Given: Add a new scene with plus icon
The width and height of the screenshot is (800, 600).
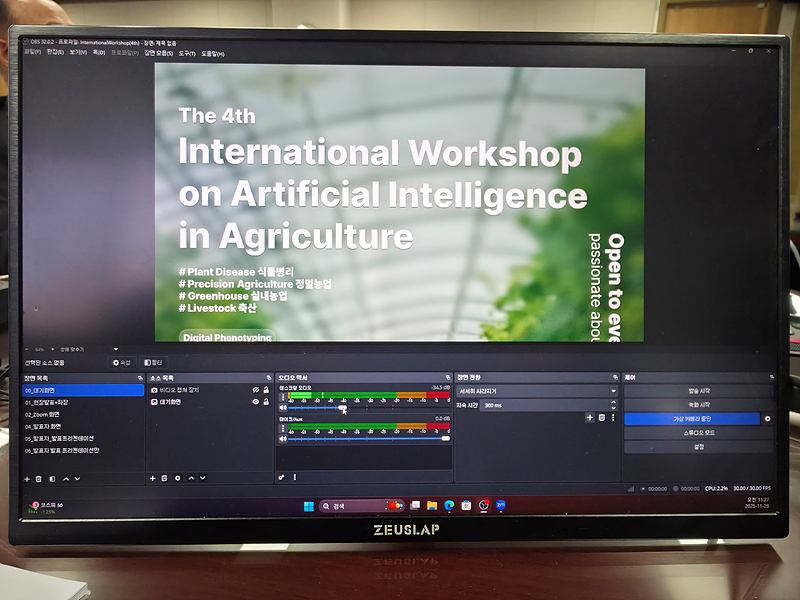Looking at the screenshot, I should click(x=27, y=479).
